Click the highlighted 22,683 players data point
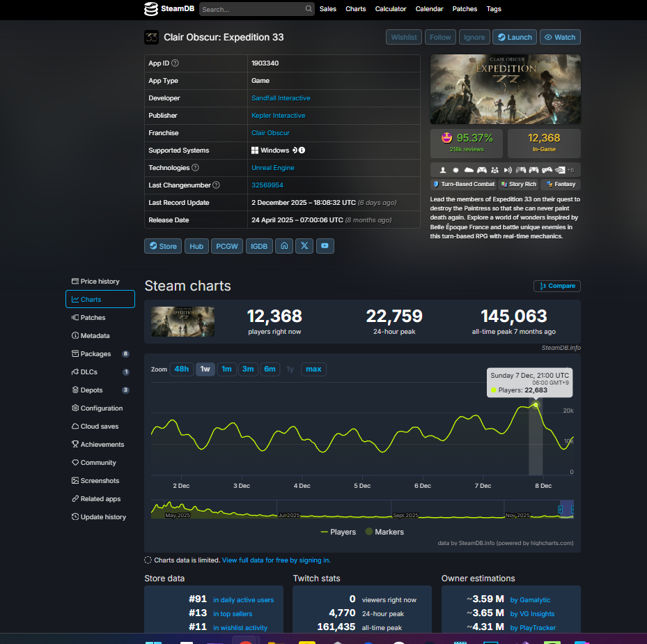 [536, 405]
